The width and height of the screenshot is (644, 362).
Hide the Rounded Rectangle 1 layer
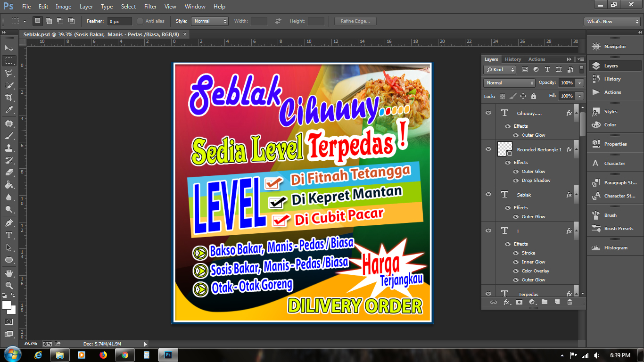(x=488, y=149)
